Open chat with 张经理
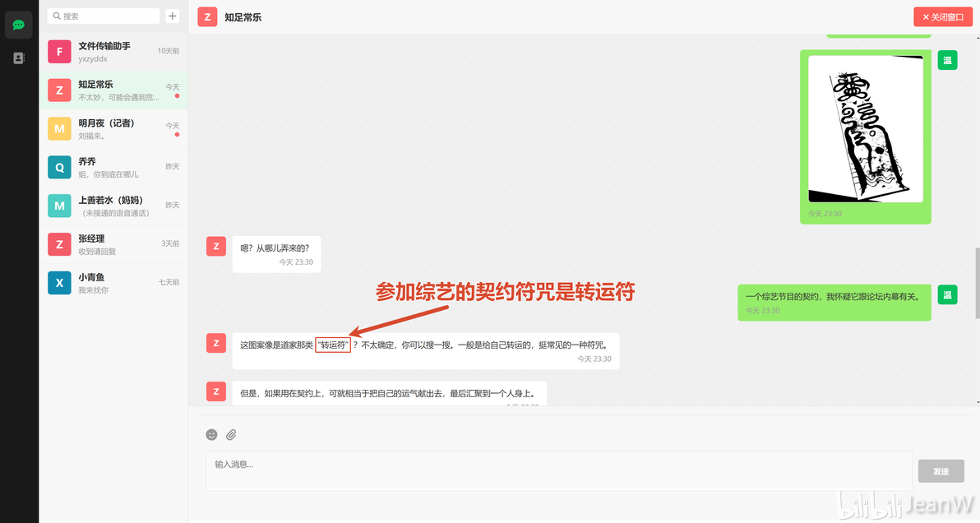This screenshot has width=980, height=523. tap(113, 244)
